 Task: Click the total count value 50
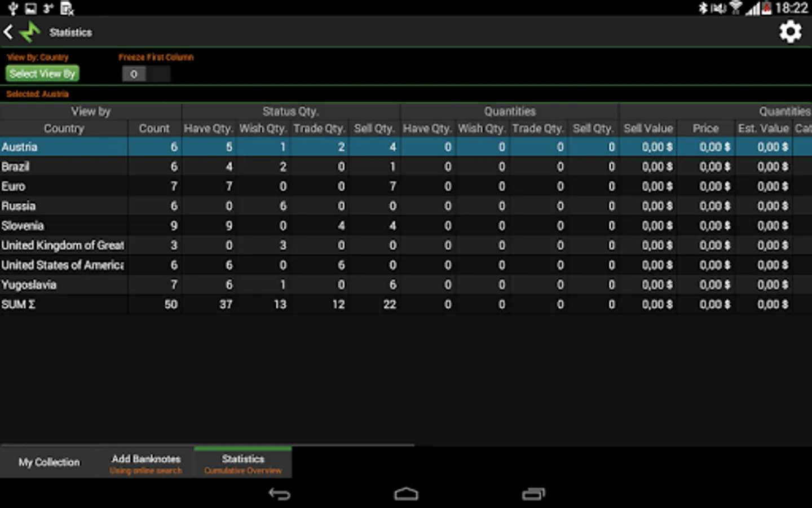coord(171,305)
